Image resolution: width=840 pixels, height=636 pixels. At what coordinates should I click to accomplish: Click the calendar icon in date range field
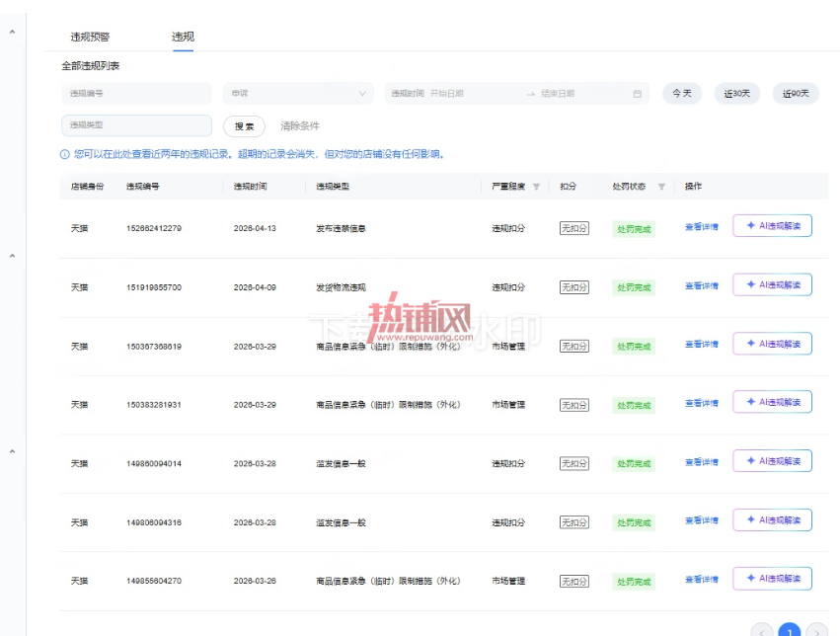637,94
